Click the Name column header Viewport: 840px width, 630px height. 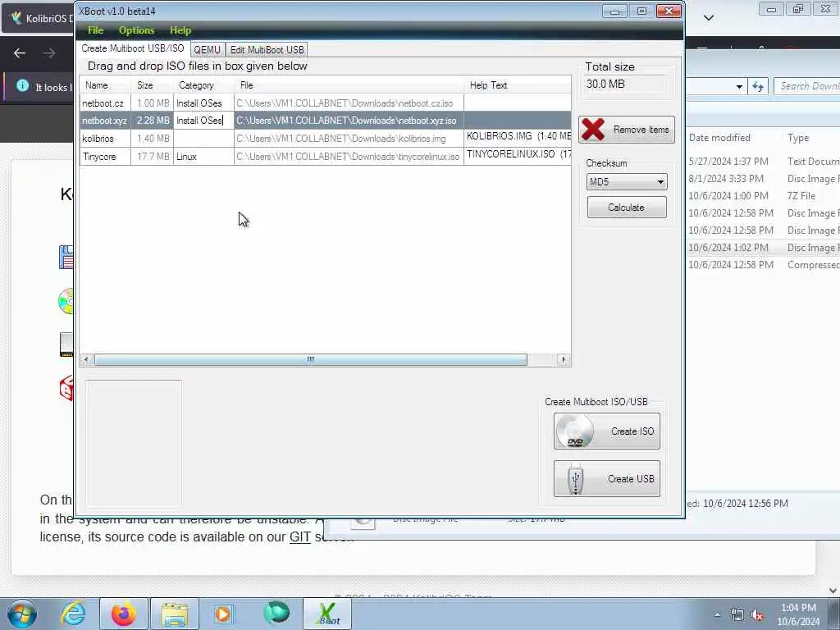[106, 85]
